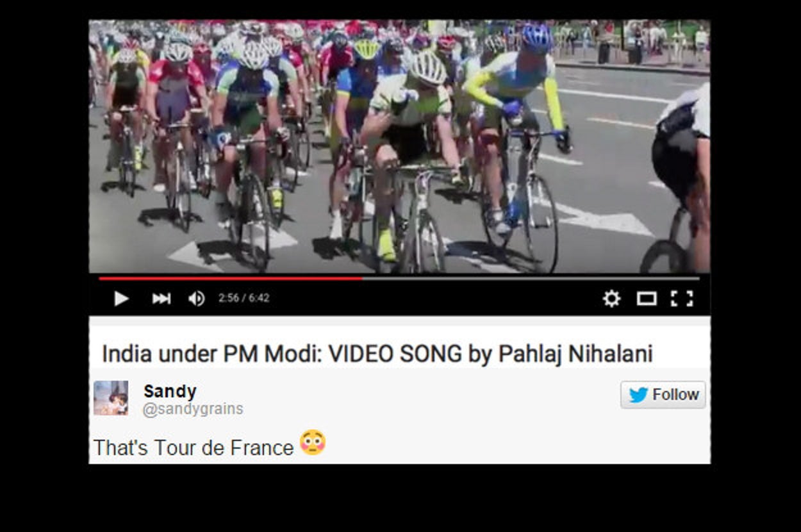
Task: Click the 2:56 / 6:42 time display
Action: tap(244, 298)
